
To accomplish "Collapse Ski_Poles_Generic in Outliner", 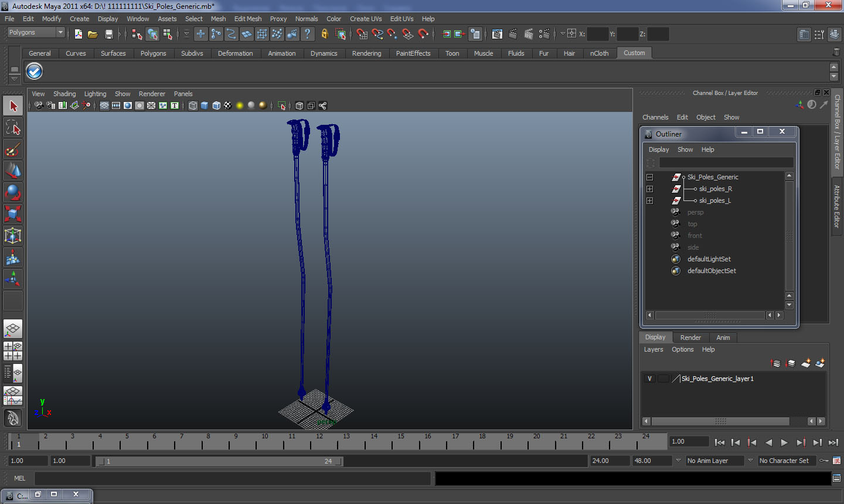I will pyautogui.click(x=649, y=177).
